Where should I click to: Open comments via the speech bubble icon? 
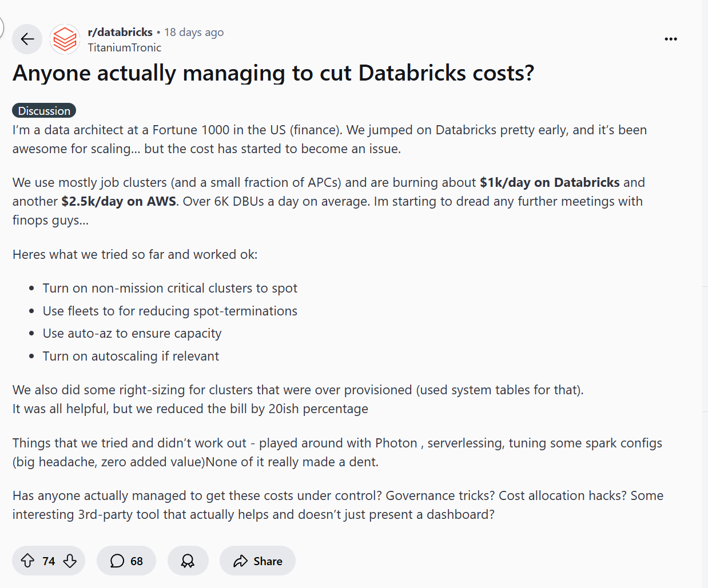click(x=117, y=561)
